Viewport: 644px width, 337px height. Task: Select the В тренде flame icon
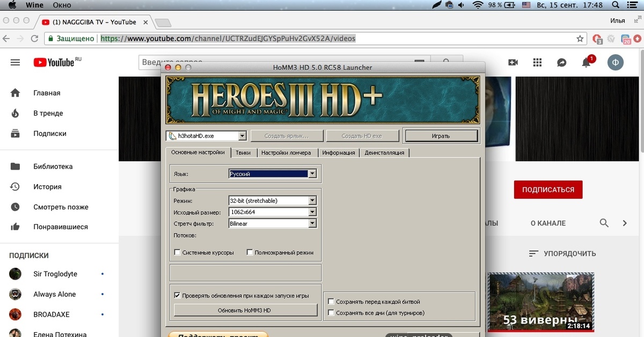(15, 113)
